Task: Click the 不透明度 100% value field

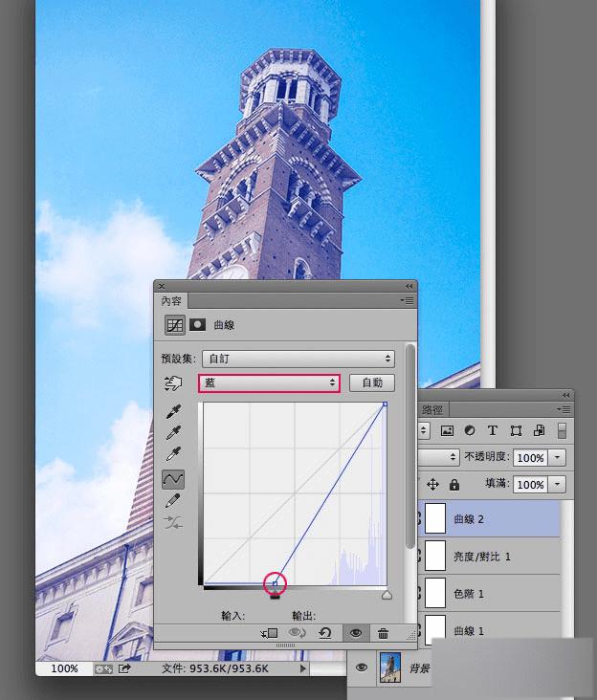Action: coord(530,458)
